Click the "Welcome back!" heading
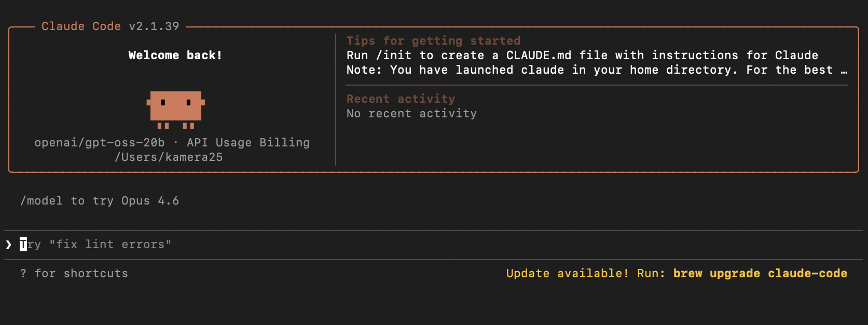 click(175, 56)
